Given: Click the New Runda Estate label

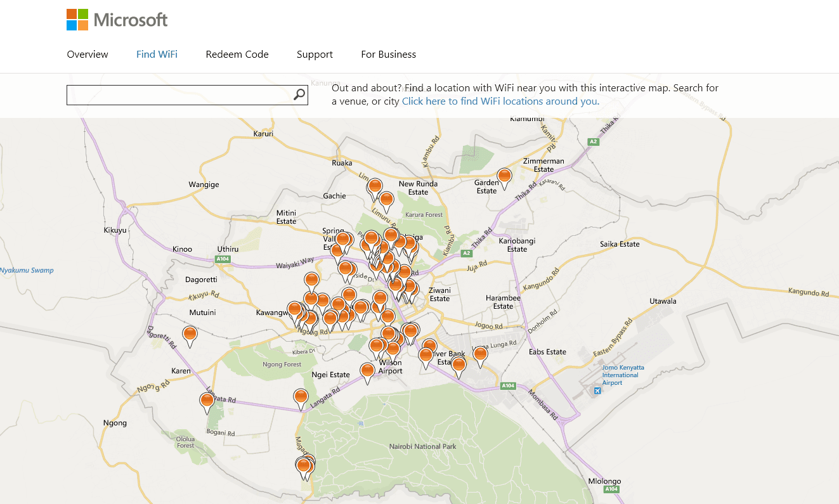Looking at the screenshot, I should tap(418, 188).
